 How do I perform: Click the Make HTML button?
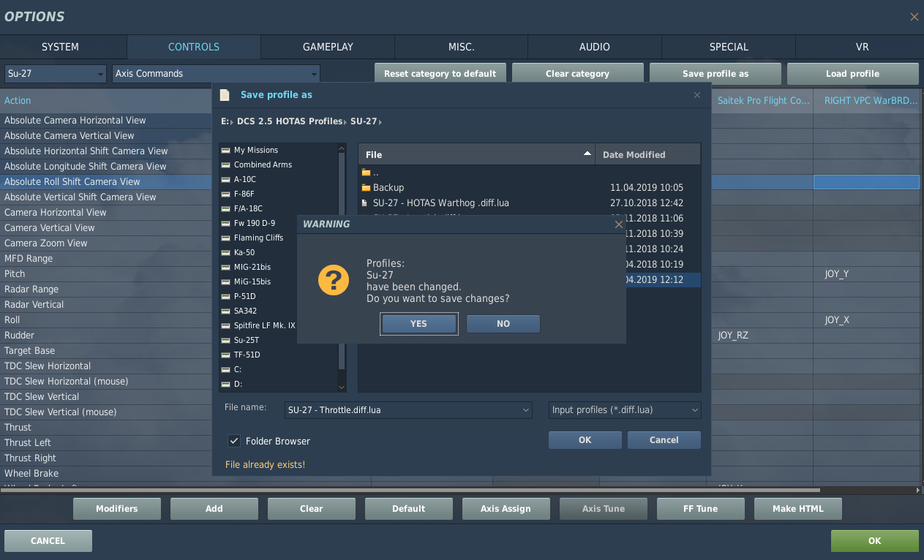point(798,509)
